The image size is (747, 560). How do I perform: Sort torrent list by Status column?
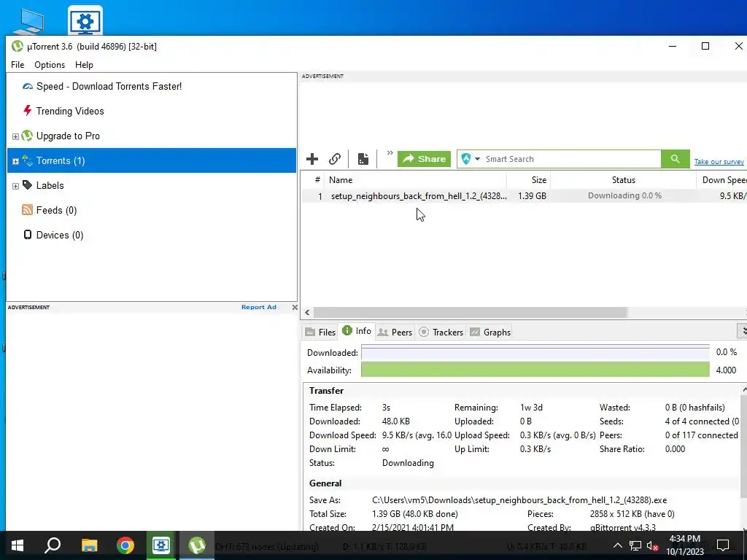[x=623, y=180]
